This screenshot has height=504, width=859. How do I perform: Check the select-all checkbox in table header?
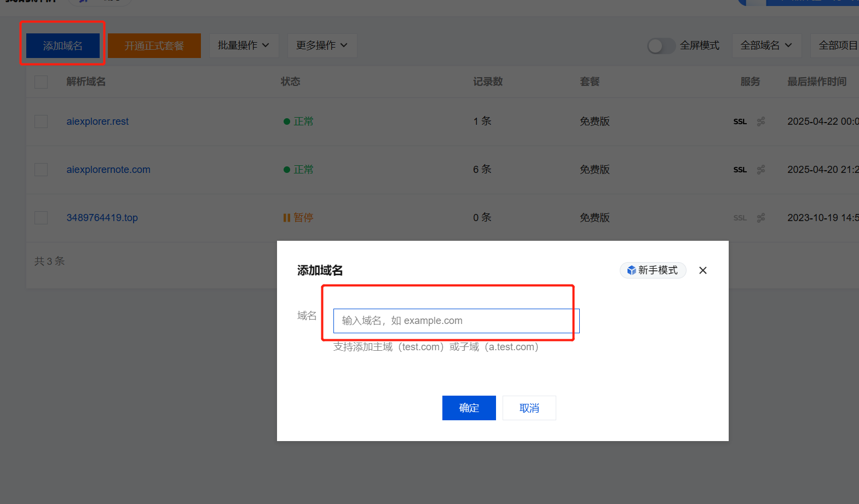(41, 82)
